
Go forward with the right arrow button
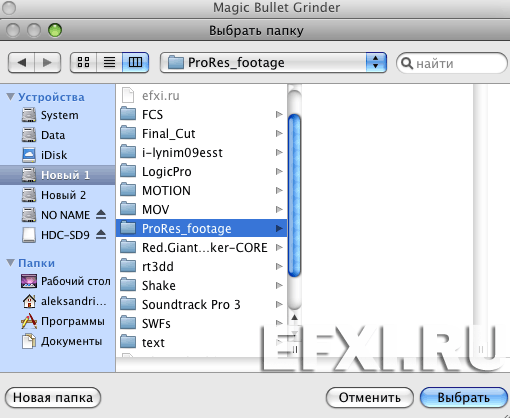tap(47, 62)
